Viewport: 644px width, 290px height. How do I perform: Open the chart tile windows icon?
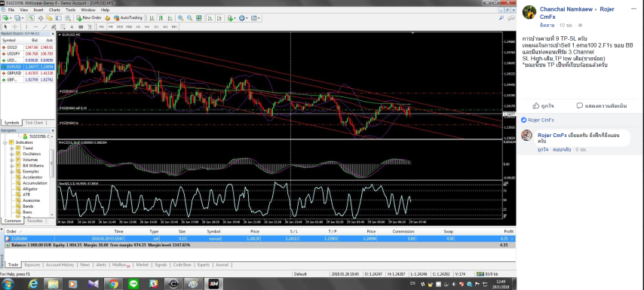pos(199,18)
